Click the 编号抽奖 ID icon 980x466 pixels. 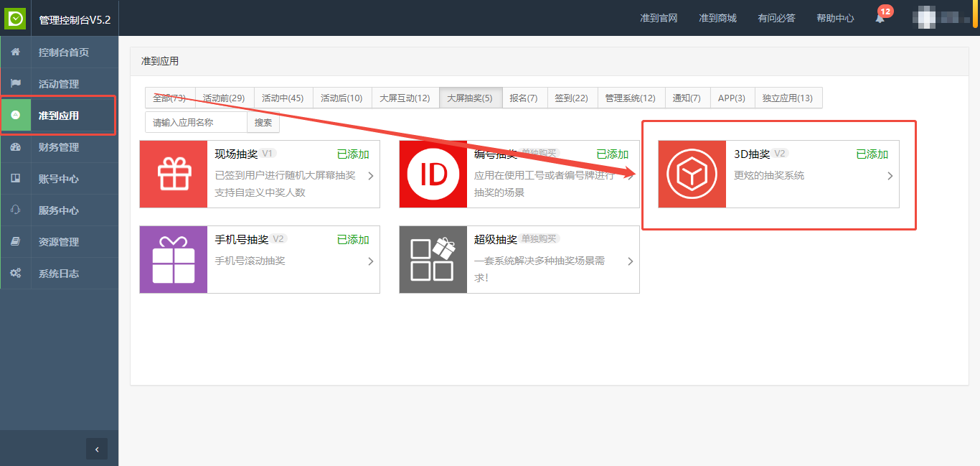click(x=433, y=174)
